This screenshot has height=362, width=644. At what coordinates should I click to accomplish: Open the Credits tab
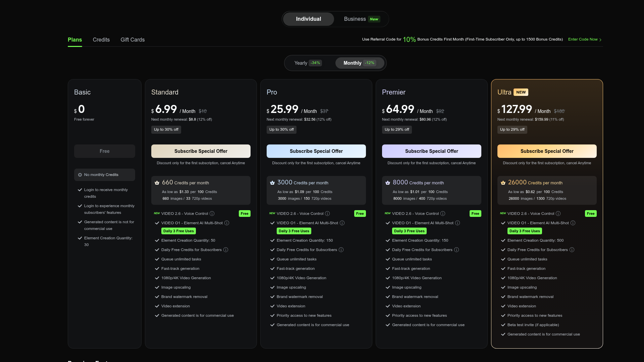(101, 40)
